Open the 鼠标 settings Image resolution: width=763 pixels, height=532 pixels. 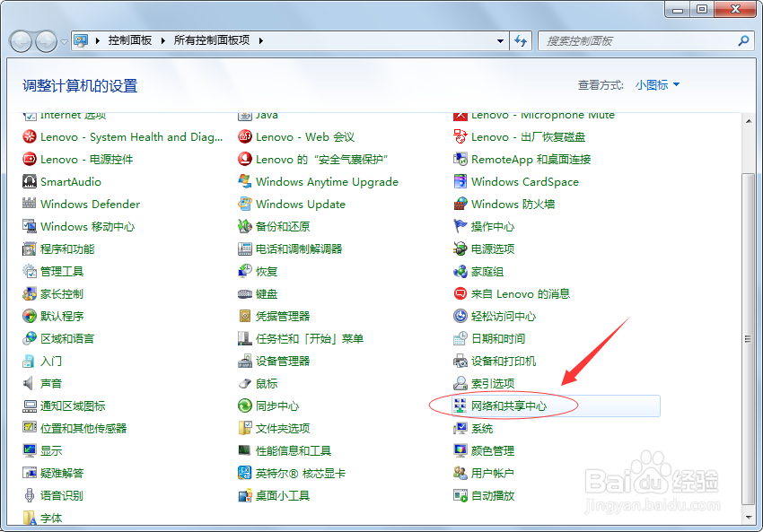click(265, 383)
